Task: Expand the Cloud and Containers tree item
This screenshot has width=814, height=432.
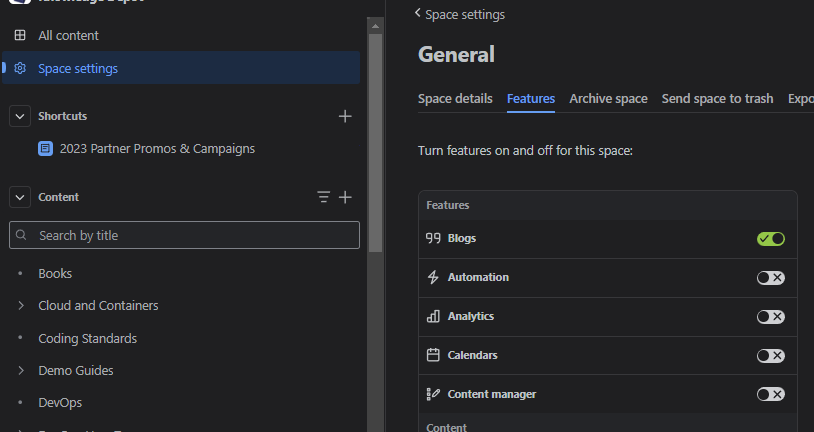Action: (x=20, y=305)
